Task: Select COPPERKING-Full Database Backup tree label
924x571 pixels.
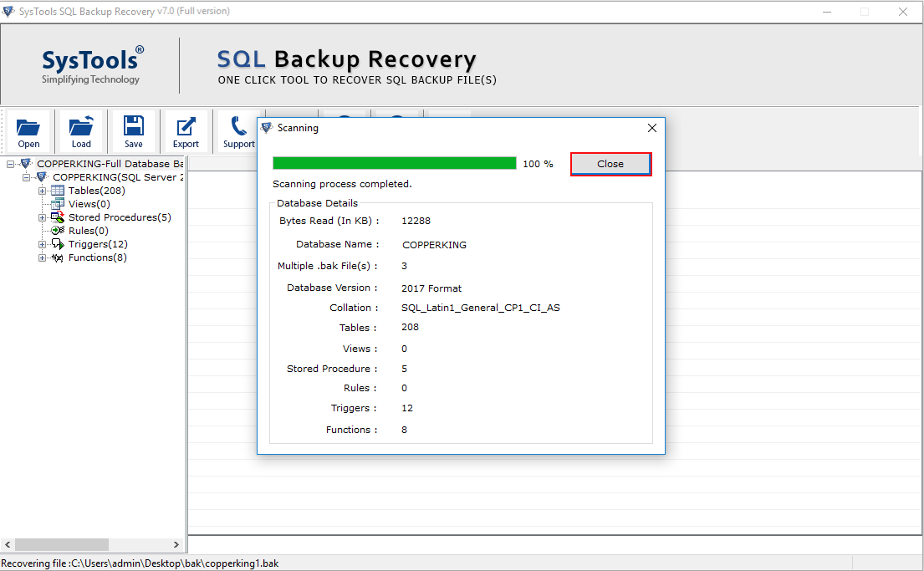Action: pos(110,163)
